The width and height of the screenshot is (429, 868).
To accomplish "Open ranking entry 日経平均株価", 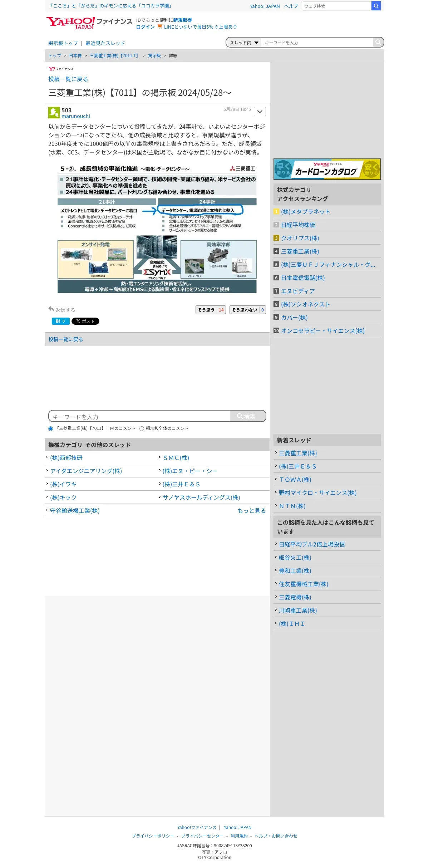I will [298, 225].
